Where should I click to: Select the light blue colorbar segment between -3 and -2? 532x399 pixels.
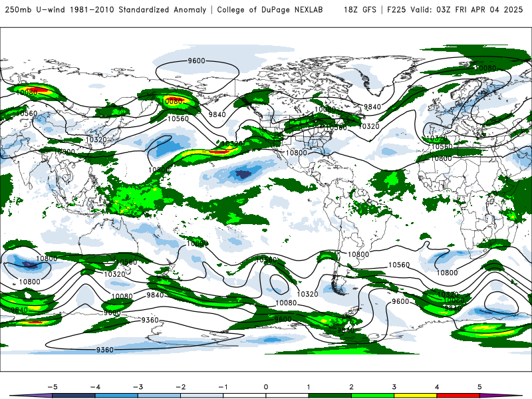159,396
